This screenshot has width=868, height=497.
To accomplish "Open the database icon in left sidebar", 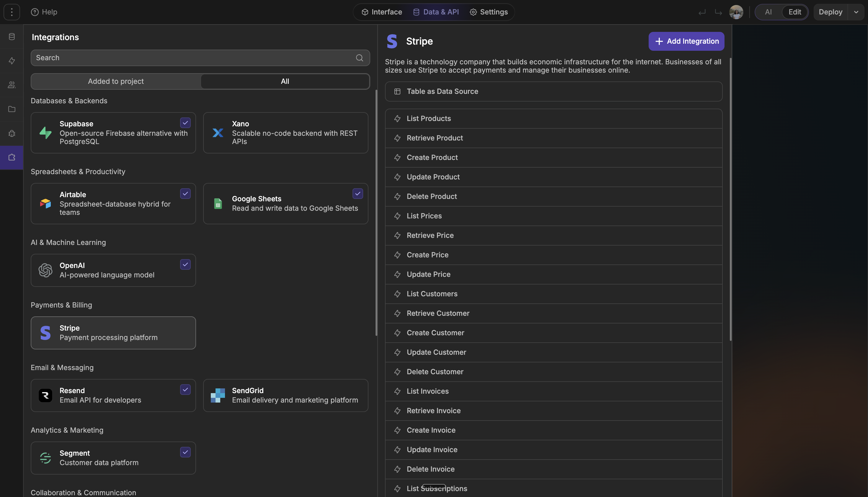I will tap(12, 37).
